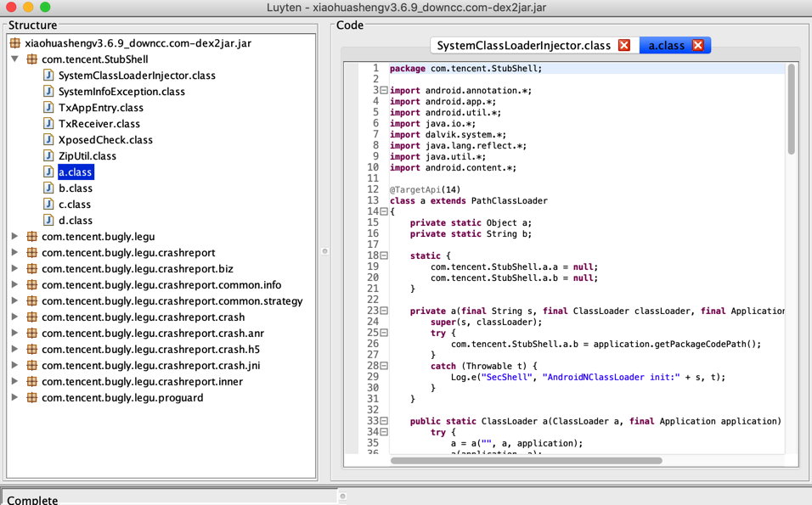
Task: Click the horizontal scrollbar of the code view
Action: tap(526, 461)
